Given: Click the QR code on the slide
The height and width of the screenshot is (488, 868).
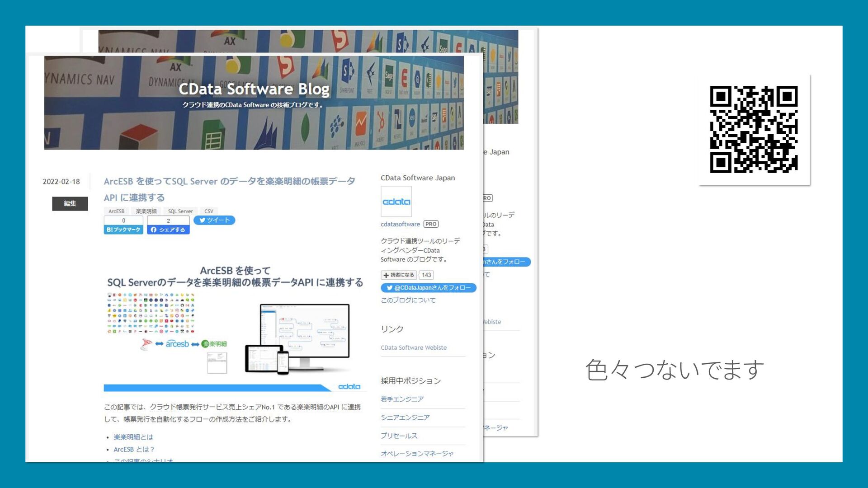Looking at the screenshot, I should tap(754, 129).
